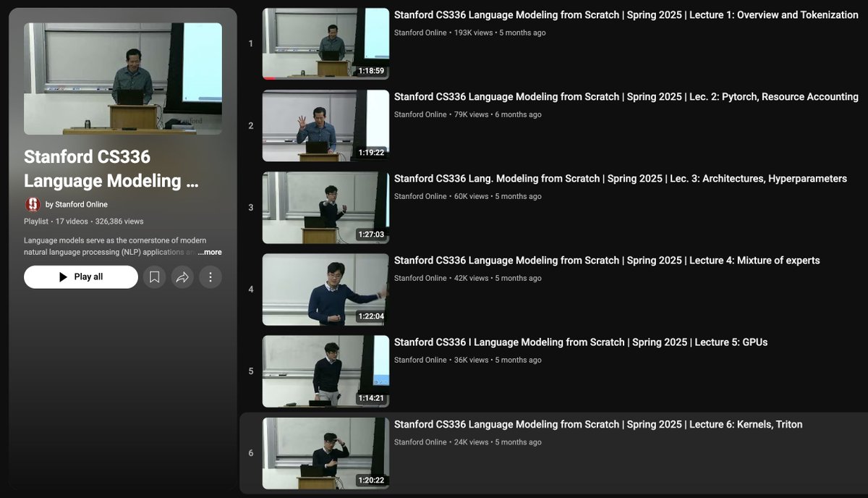Click Stanford Online under Lec. 3 video
Image resolution: width=868 pixels, height=498 pixels.
[x=420, y=196]
